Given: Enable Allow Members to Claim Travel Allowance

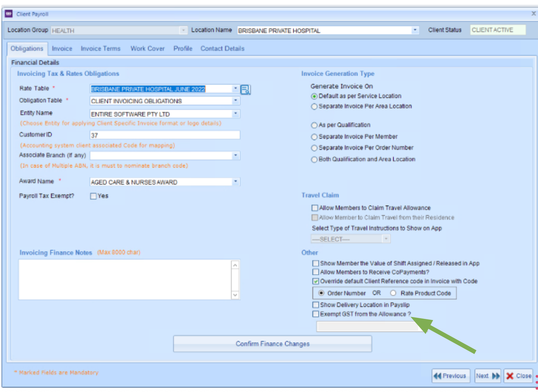Looking at the screenshot, I should tap(315, 208).
